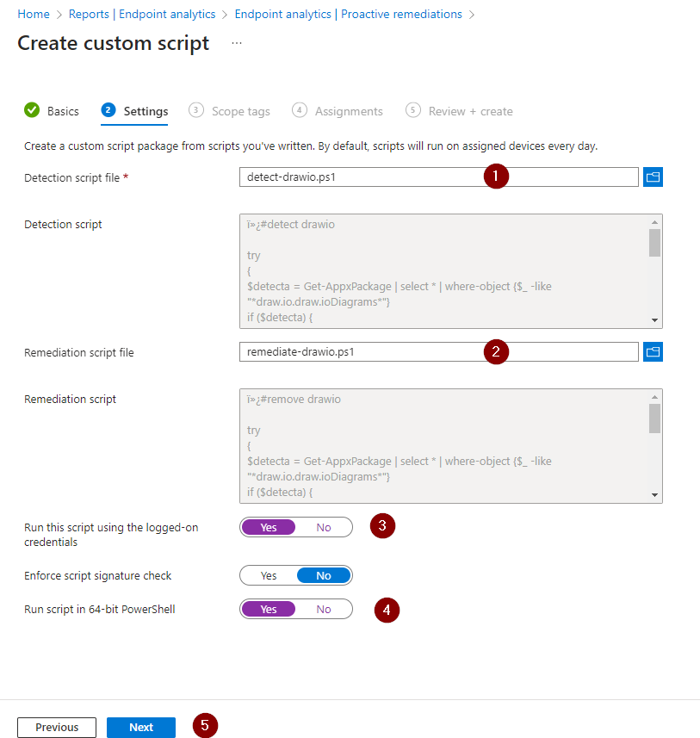The height and width of the screenshot is (738, 700).
Task: Return to the Basics tab
Action: pos(63,111)
